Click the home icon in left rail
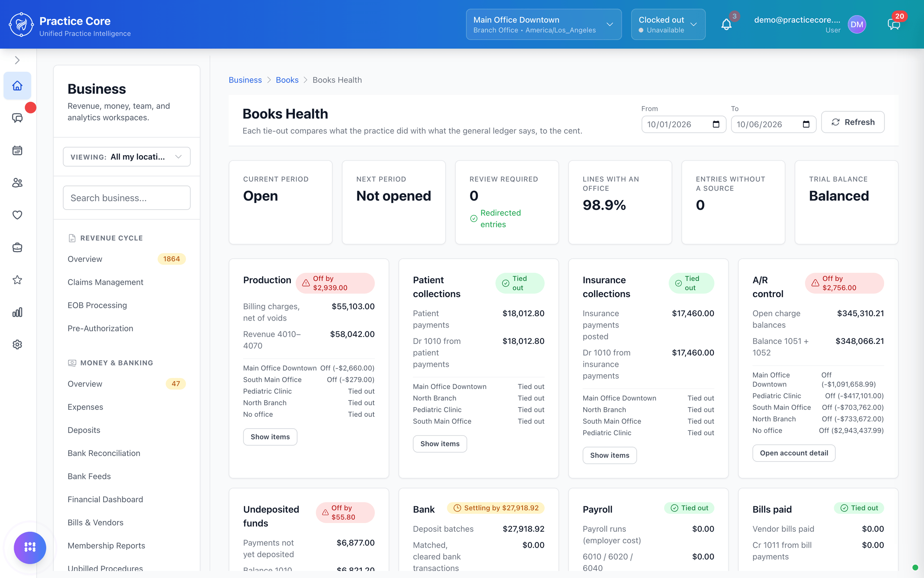This screenshot has height=578, width=924. pos(17,86)
